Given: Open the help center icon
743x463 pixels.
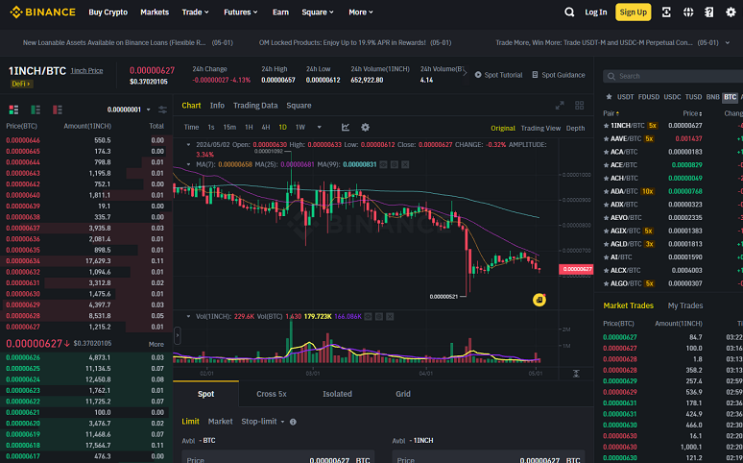Looking at the screenshot, I should click(x=709, y=12).
